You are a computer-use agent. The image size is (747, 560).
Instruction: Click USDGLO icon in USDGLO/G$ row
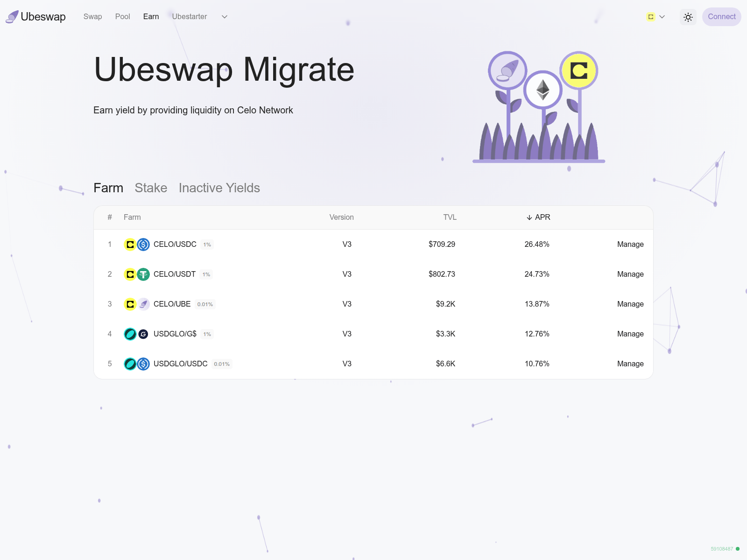130,334
